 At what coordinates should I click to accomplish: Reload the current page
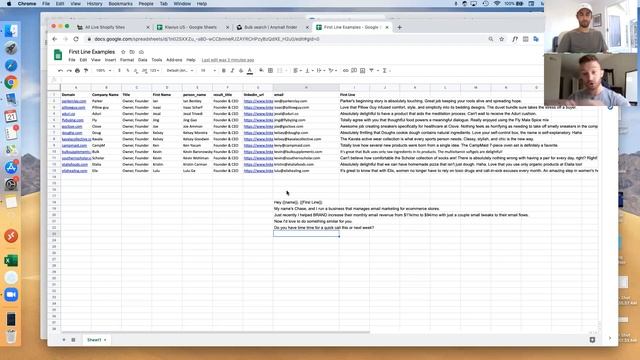click(76, 39)
